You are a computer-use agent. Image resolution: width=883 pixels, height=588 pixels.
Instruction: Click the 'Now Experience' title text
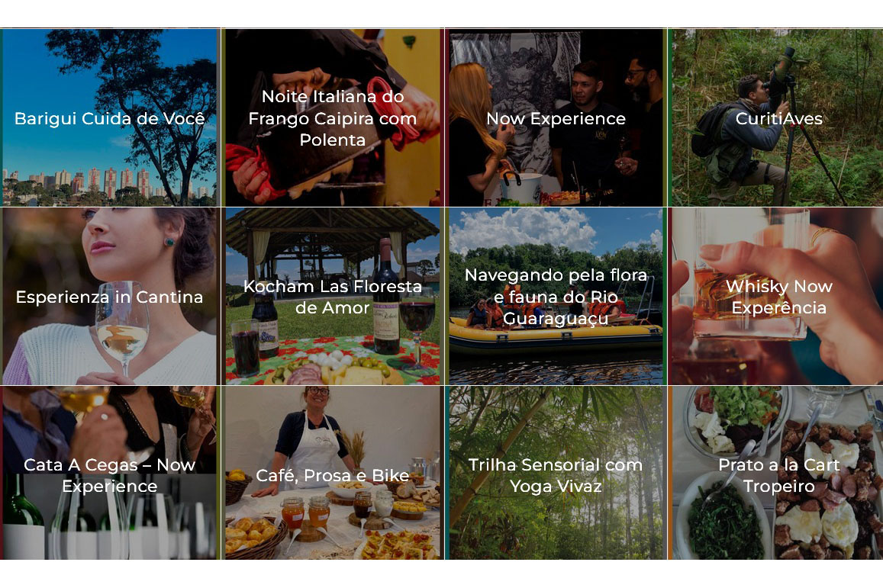pos(556,119)
